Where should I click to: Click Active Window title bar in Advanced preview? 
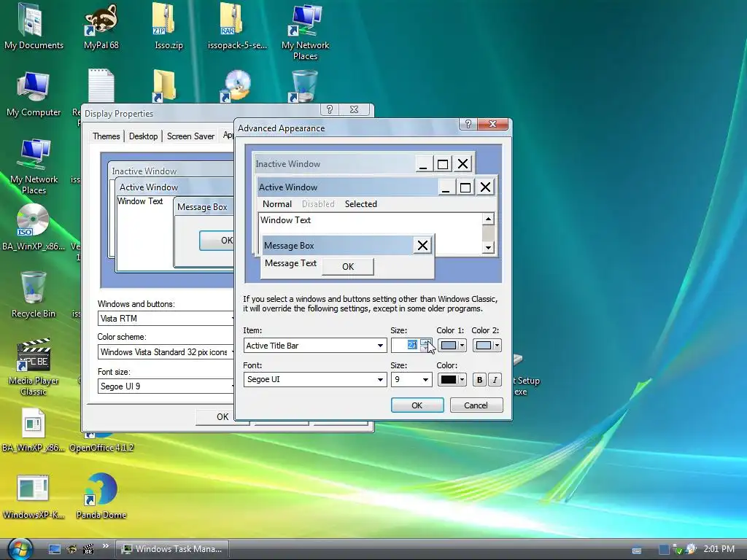[x=347, y=187]
